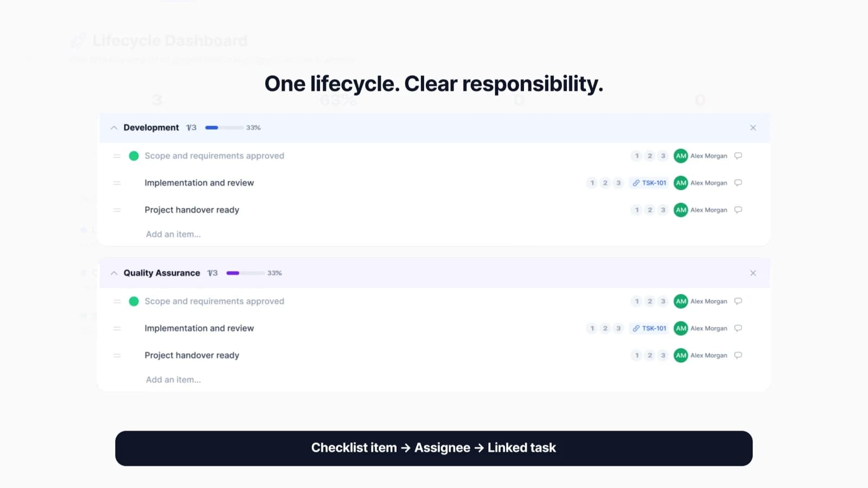Grab drag handle of Quality Assurance Project handover row
Viewport: 868px width, 488px height.
coord(117,356)
